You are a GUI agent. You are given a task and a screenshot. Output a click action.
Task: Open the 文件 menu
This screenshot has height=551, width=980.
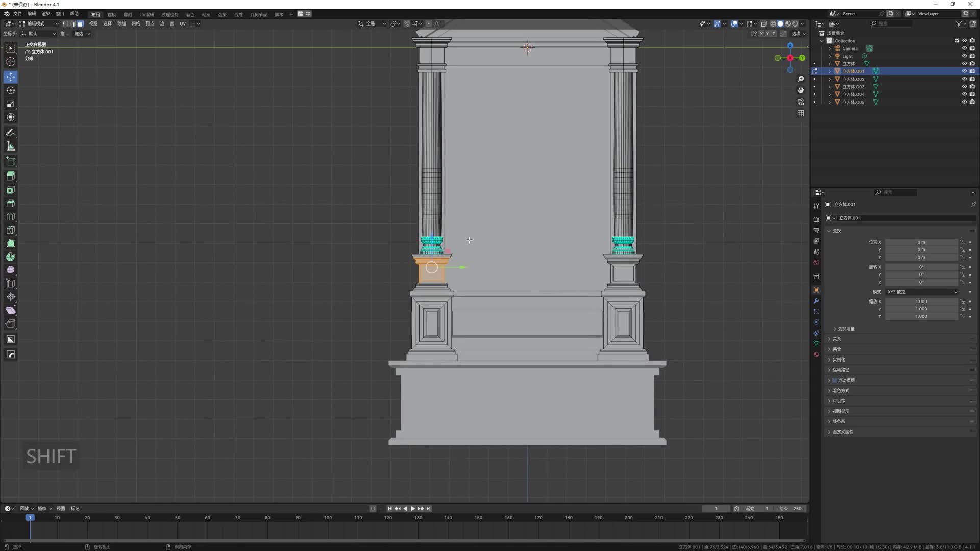click(x=17, y=14)
